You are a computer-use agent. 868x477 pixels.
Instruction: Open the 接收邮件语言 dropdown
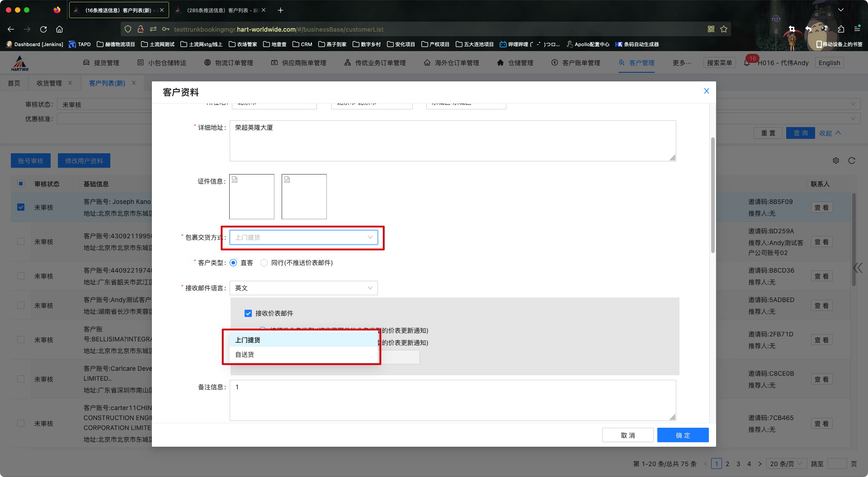click(303, 288)
